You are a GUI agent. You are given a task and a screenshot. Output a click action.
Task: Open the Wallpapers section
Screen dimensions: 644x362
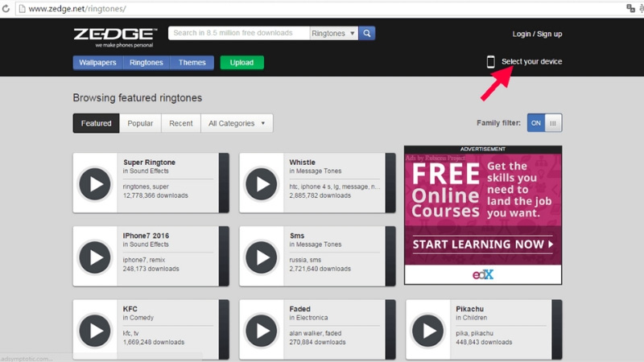(x=97, y=63)
